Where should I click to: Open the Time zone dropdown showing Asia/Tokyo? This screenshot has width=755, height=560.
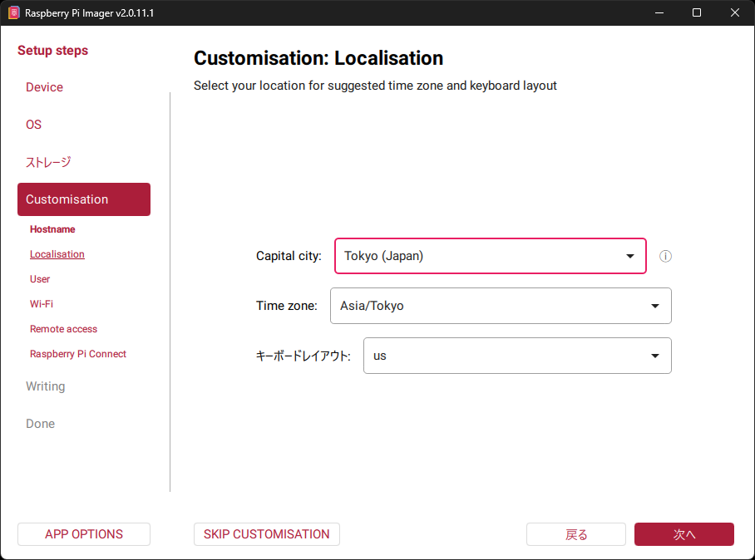(x=501, y=306)
